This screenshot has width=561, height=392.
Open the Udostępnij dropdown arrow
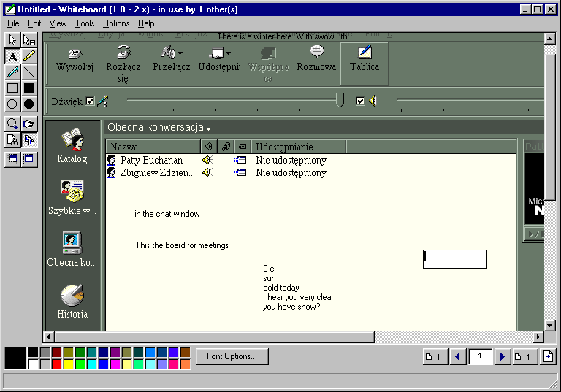228,53
